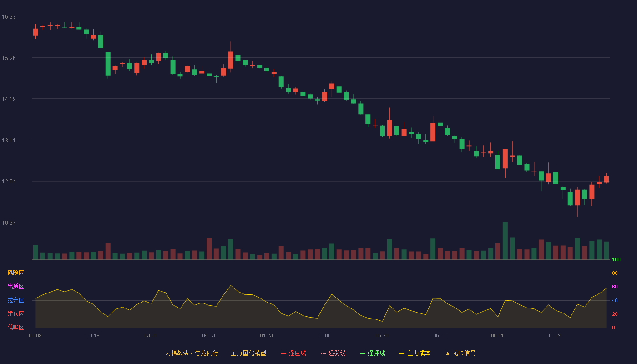Click the 16.33 price axis label
The height and width of the screenshot is (364, 637).
pos(9,17)
